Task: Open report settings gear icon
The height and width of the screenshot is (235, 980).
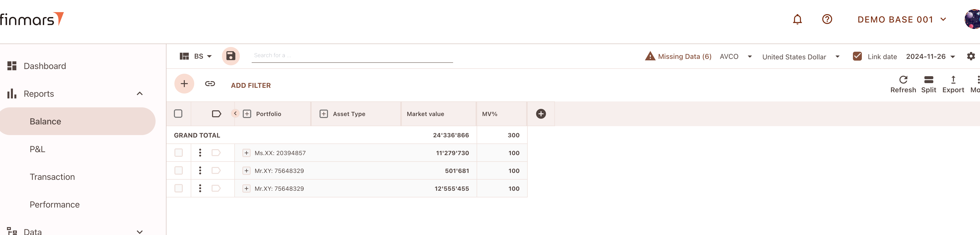Action: point(971,56)
